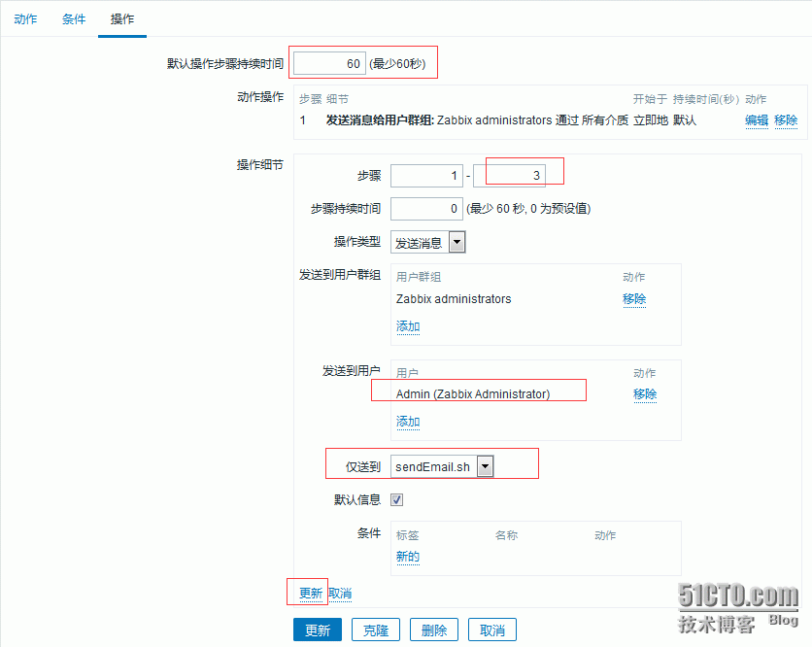812x647 pixels.
Task: Click 移除 link in 动作操作 row
Action: point(786,120)
